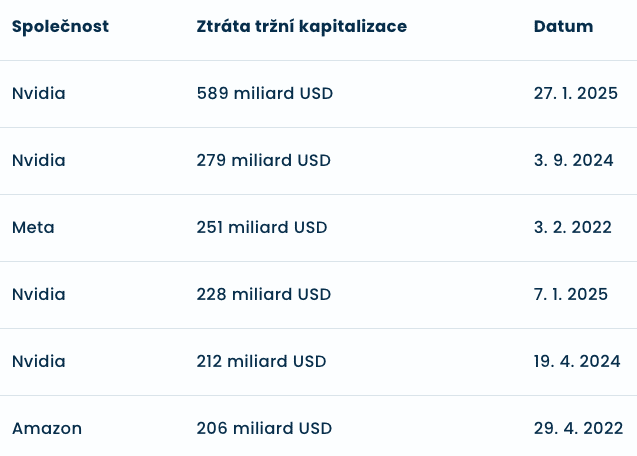Click the Amazon company cell
Image resolution: width=637 pixels, height=456 pixels.
tap(47, 429)
